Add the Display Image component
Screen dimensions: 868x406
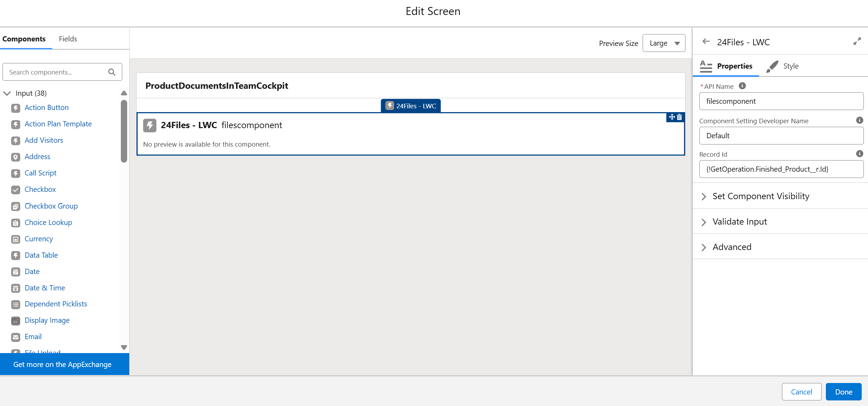pos(47,320)
